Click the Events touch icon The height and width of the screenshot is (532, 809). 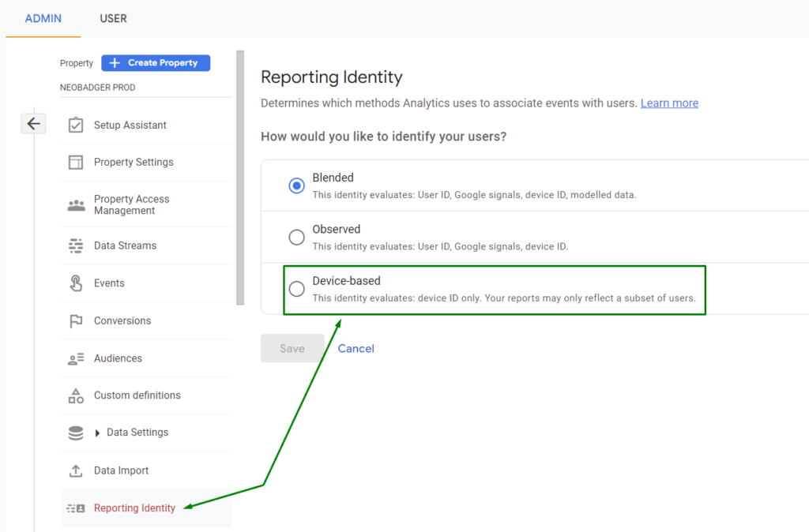[x=76, y=283]
